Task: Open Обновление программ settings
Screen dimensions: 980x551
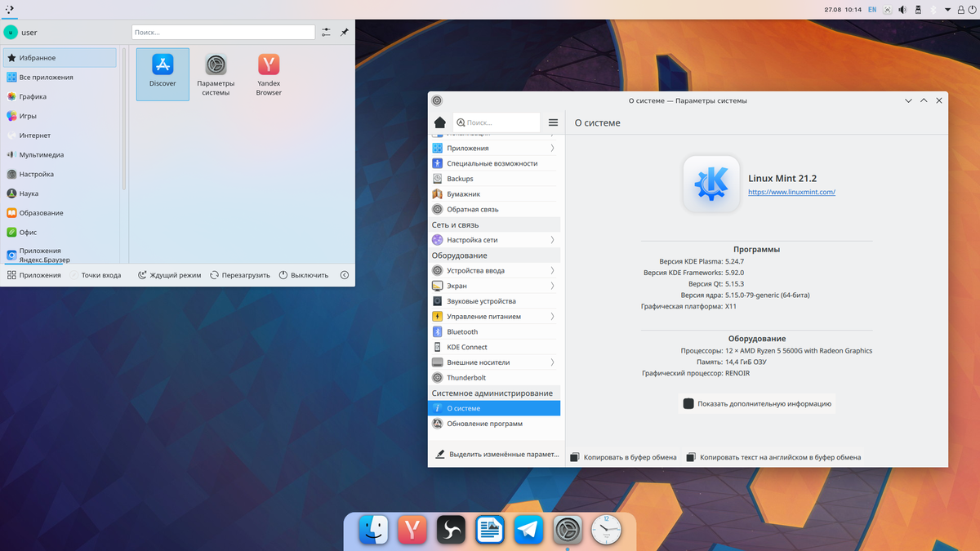Action: coord(494,424)
